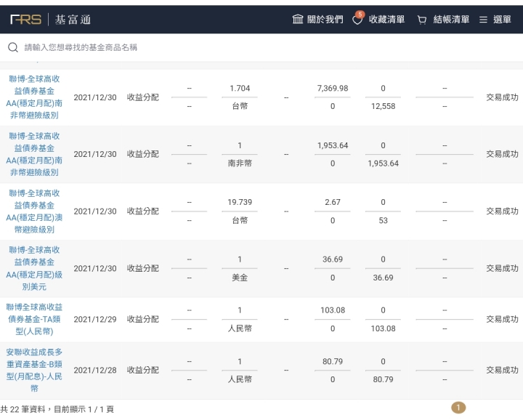Go to page 1 in pagination
Viewport: 523px width, 420px height.
point(458,408)
